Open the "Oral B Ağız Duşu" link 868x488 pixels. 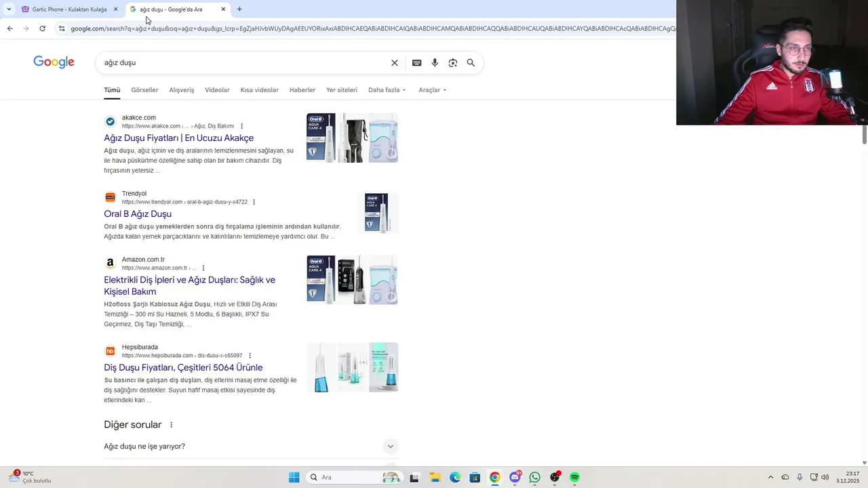pos(138,214)
